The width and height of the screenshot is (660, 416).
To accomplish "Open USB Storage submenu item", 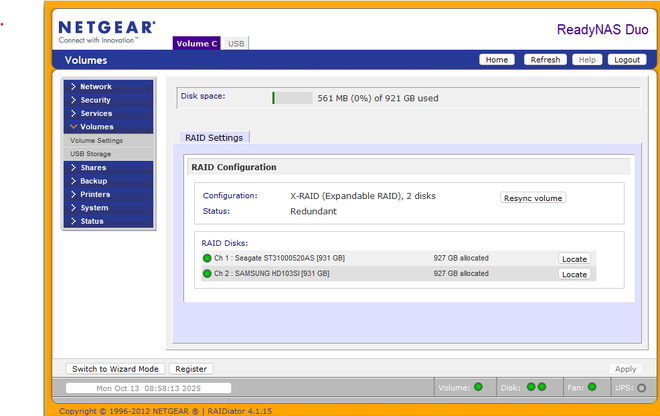I will click(x=109, y=154).
